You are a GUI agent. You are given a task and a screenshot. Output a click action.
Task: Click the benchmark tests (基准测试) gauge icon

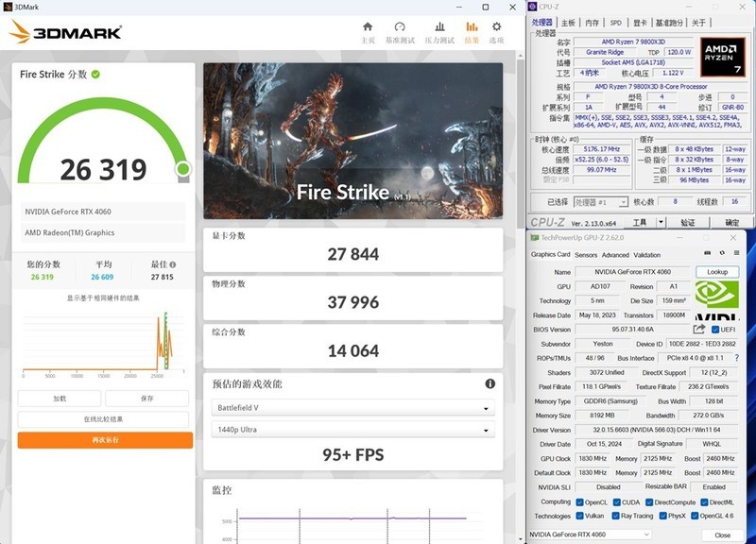coord(400,27)
